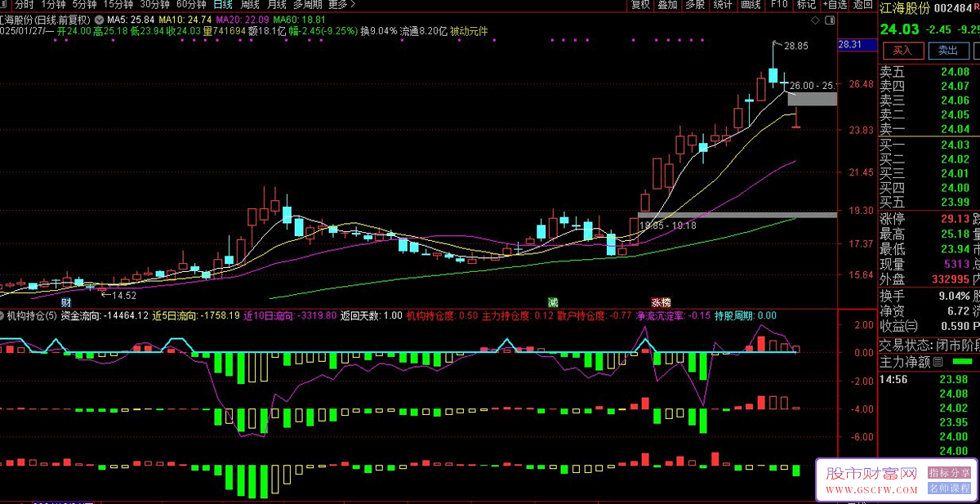This screenshot has height=504, width=980.
Task: Select the 月线 monthly chart tab
Action: click(277, 5)
